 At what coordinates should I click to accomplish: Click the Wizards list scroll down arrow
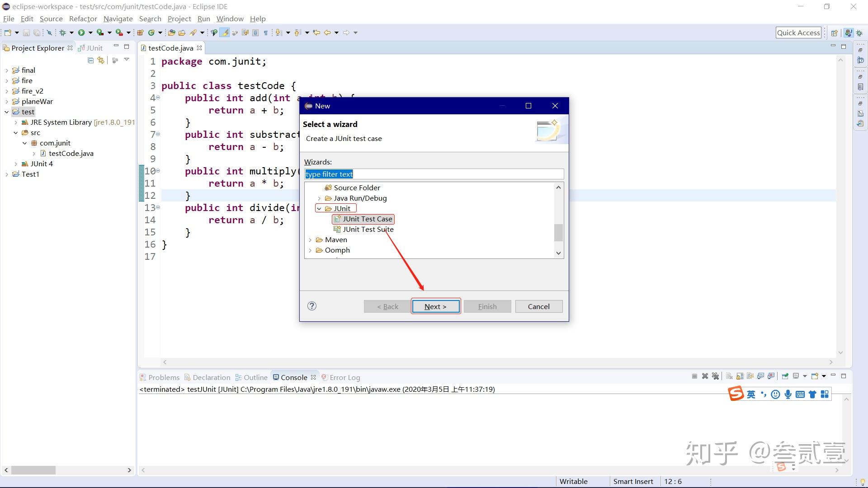[559, 253]
